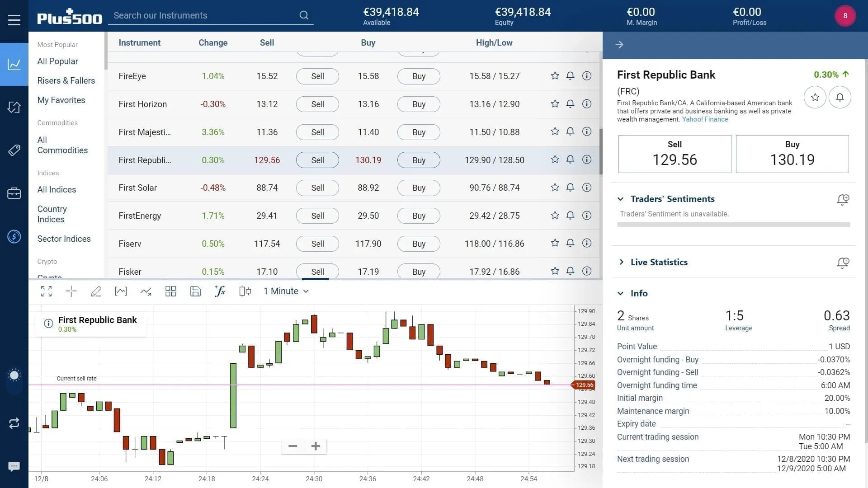Viewport: 868px width, 488px height.
Task: Open Sector Indices category
Action: point(64,239)
